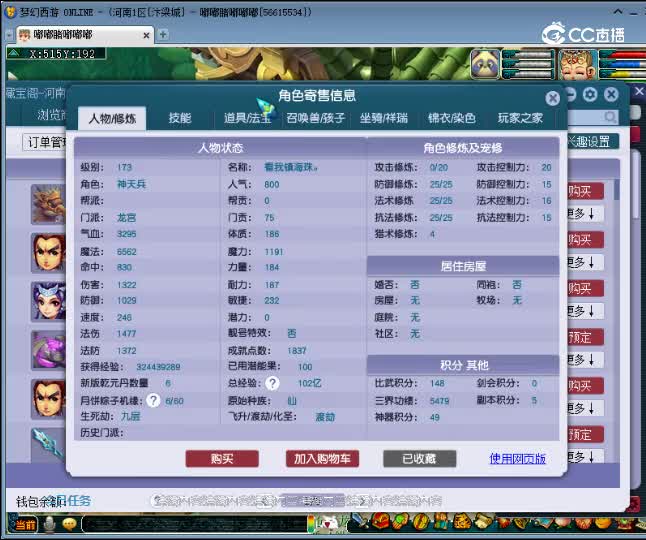Click the 当前 chat channel button
This screenshot has height=540, width=646.
[x=25, y=525]
